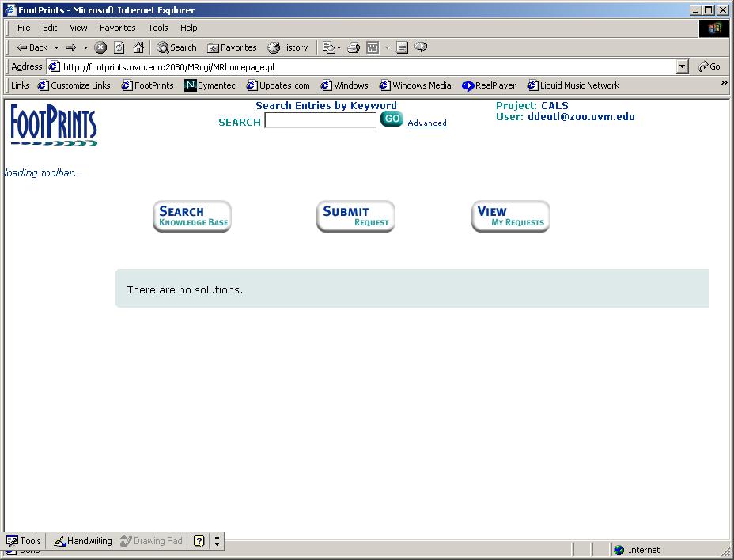Open the History pane button
734x560 pixels.
pos(288,47)
